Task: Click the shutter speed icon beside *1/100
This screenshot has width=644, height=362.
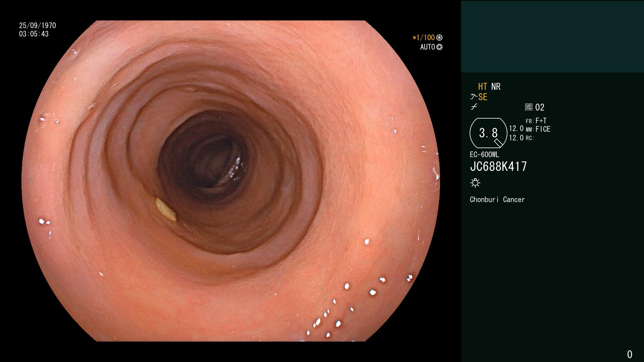Action: point(439,38)
